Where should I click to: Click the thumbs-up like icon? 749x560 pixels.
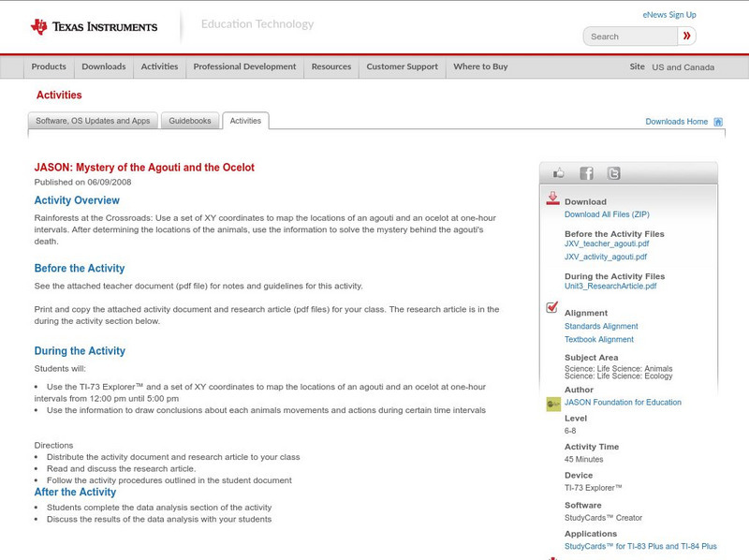pyautogui.click(x=558, y=173)
